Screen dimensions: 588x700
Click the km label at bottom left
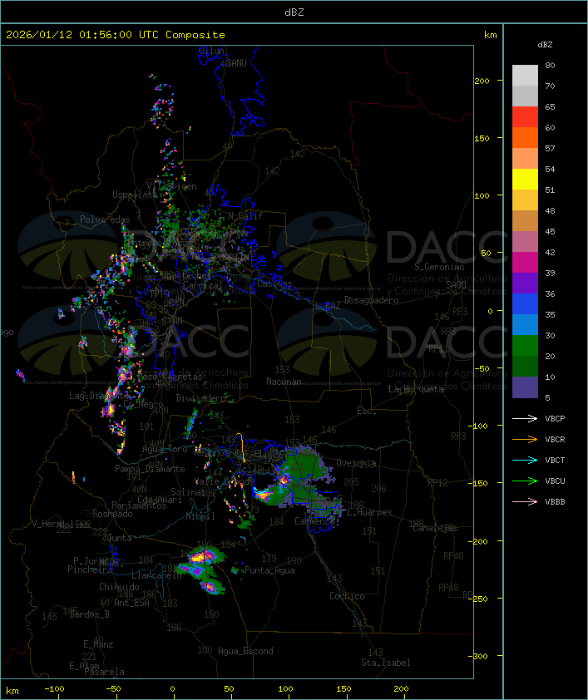(12, 691)
